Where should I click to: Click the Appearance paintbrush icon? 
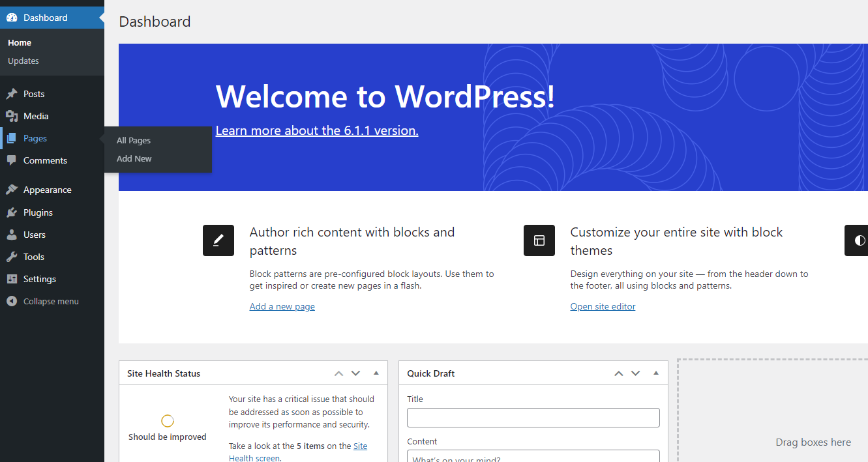click(12, 190)
